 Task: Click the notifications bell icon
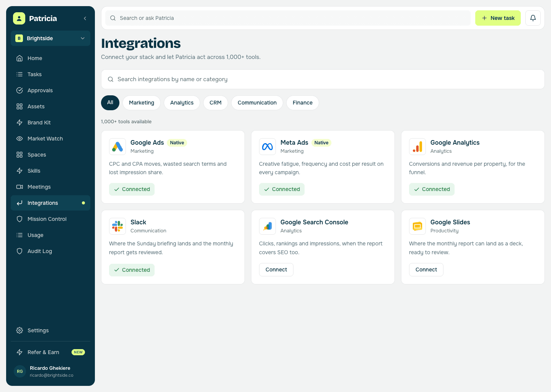point(533,18)
